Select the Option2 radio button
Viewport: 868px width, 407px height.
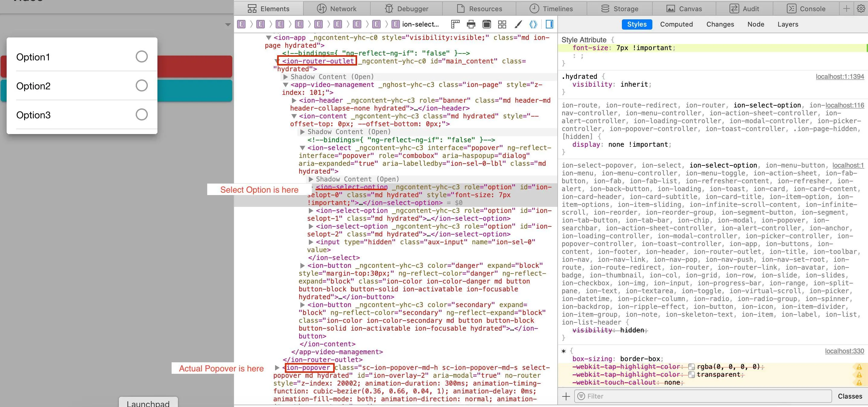click(141, 86)
